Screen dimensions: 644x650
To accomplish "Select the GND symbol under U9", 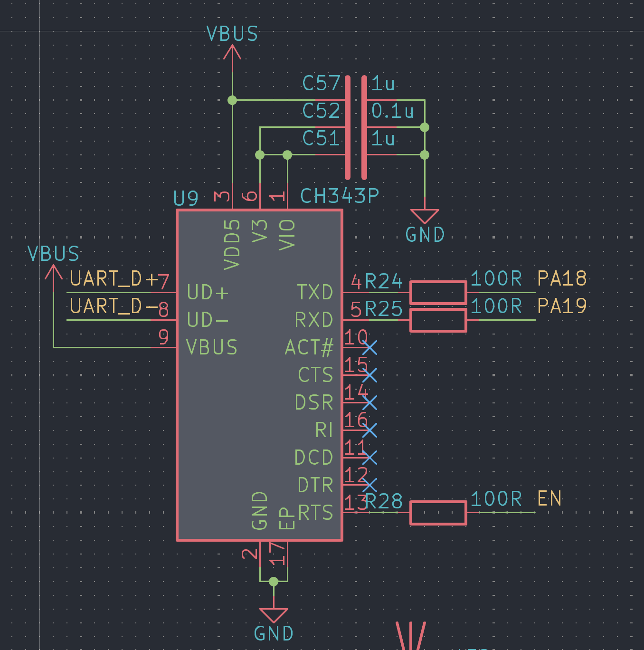I will pos(274,616).
